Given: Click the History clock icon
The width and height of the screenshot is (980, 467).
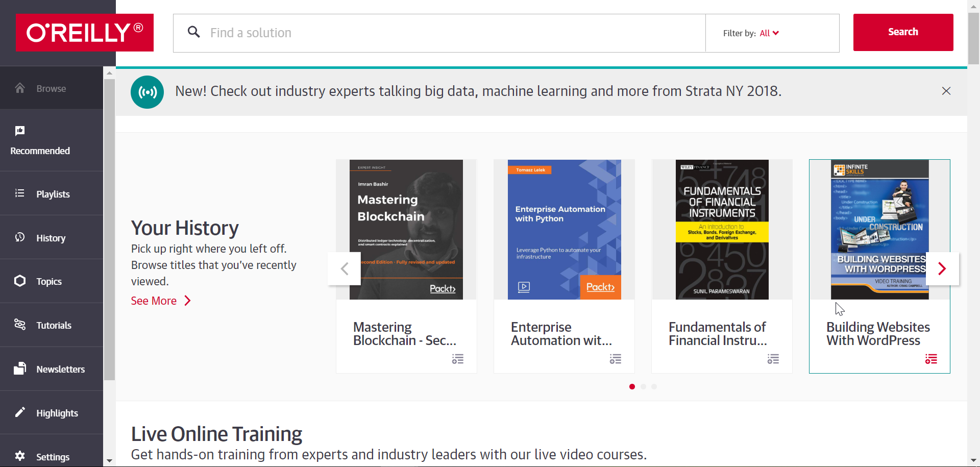Looking at the screenshot, I should pos(20,237).
